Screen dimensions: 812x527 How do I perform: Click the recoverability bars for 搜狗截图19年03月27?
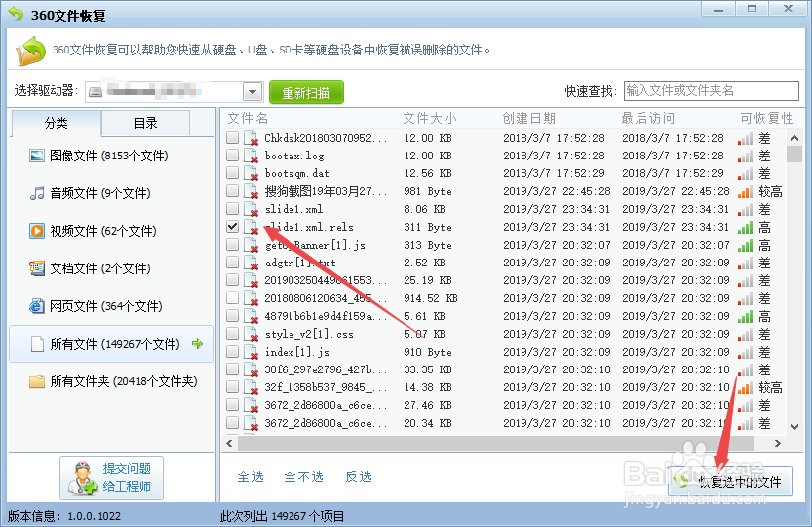(x=746, y=192)
